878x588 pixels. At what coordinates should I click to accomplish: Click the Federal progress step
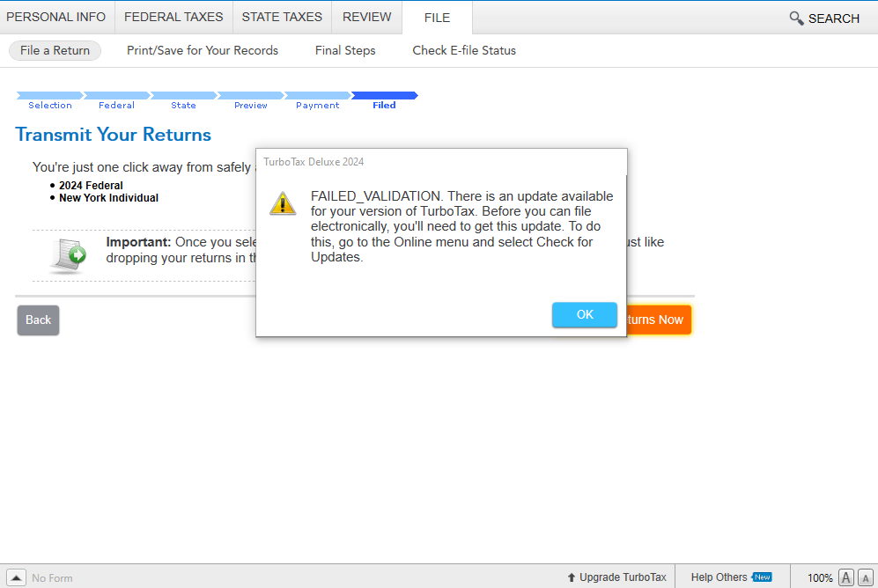coord(116,100)
